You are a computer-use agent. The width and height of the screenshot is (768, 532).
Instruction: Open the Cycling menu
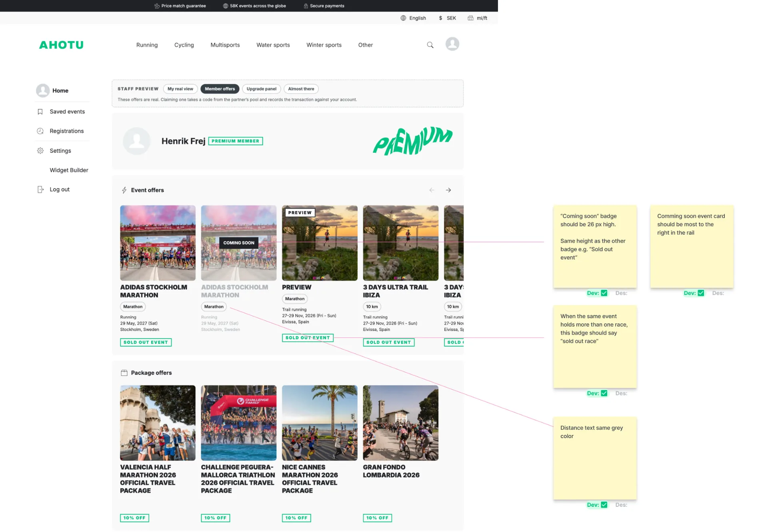coord(184,45)
